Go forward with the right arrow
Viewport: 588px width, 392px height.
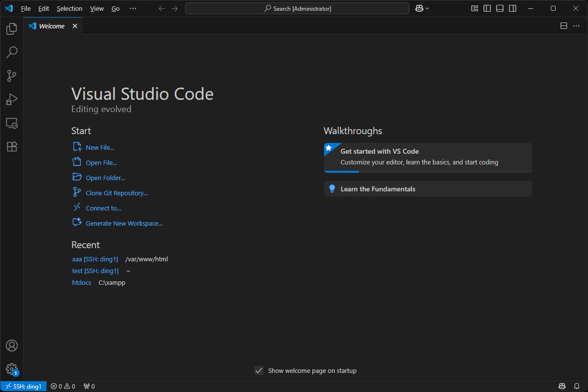coord(174,8)
